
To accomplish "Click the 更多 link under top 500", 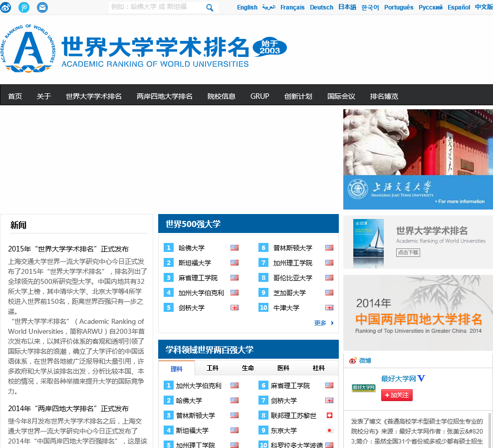I will [320, 323].
